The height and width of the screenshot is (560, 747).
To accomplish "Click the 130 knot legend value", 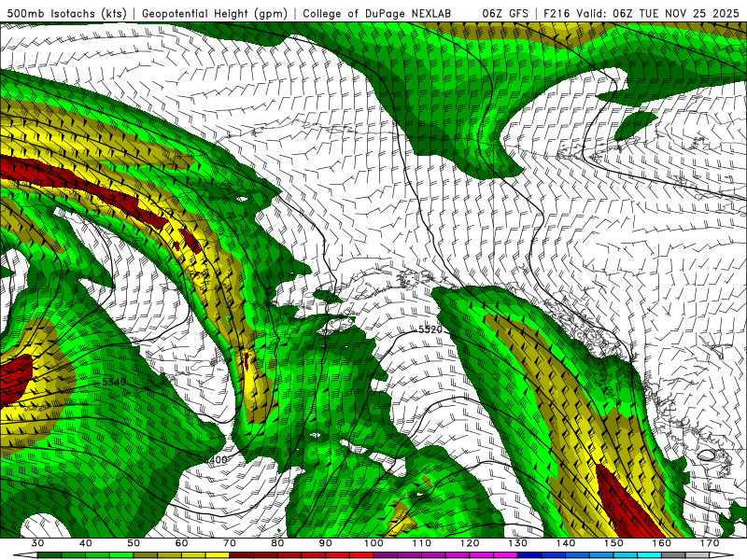I will pyautogui.click(x=517, y=543).
